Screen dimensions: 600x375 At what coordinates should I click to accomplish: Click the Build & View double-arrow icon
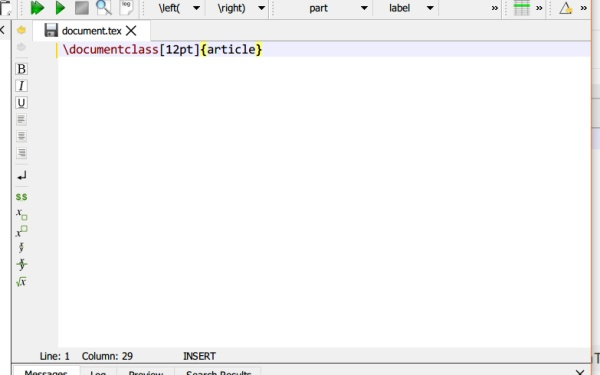coord(37,8)
